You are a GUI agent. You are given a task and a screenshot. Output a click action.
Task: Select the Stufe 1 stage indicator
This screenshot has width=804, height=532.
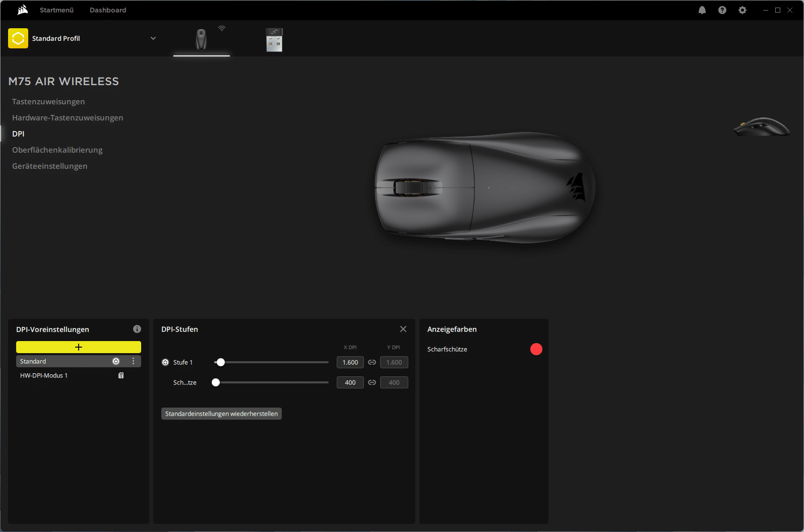coord(165,362)
